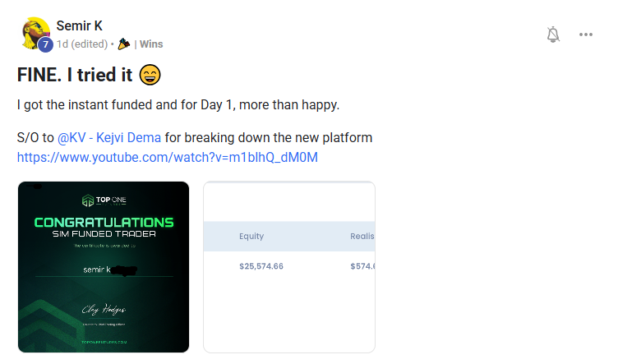Click the grinning emoji in the title

(150, 76)
